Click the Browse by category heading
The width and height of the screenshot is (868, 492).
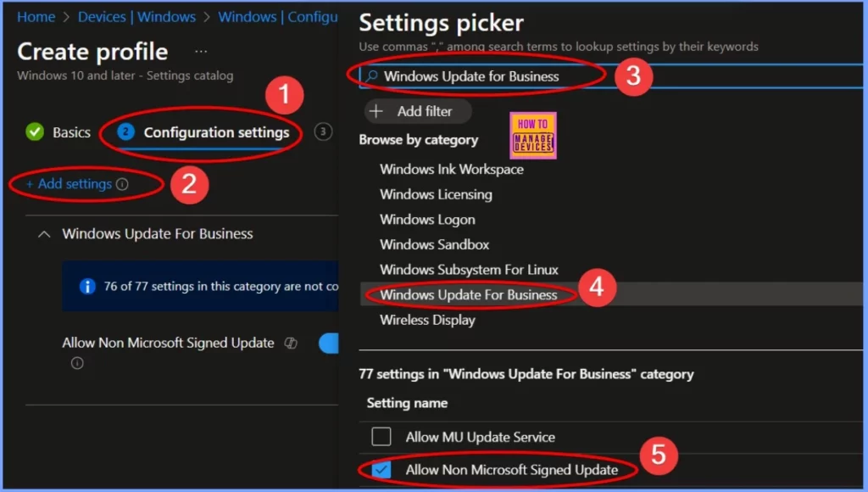click(419, 140)
